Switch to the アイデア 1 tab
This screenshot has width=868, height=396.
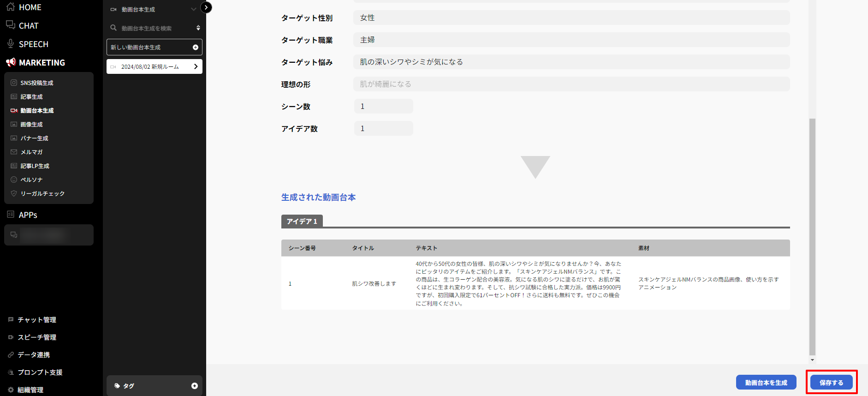[x=302, y=222]
